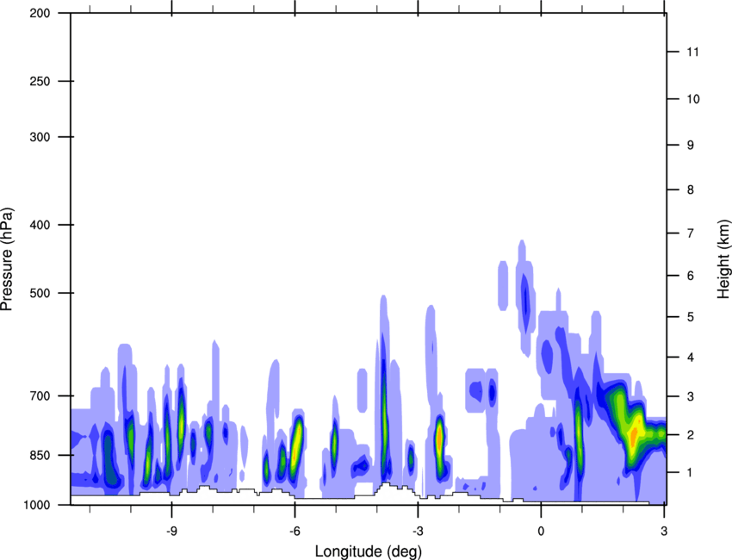Click the 250 pressure tick label
Screen dimensions: 732x560
pyautogui.click(x=40, y=81)
